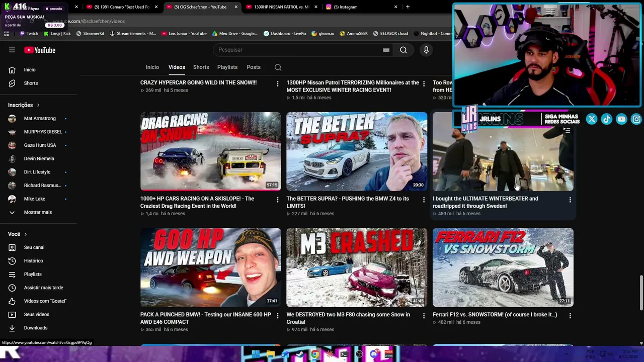Open title link Ferrari F12 vs. SNOWSTORM
Image resolution: width=644 pixels, height=362 pixels.
click(x=495, y=315)
